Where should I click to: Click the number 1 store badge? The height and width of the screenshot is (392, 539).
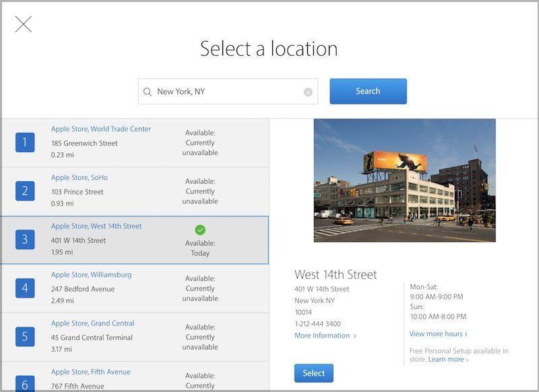25,142
